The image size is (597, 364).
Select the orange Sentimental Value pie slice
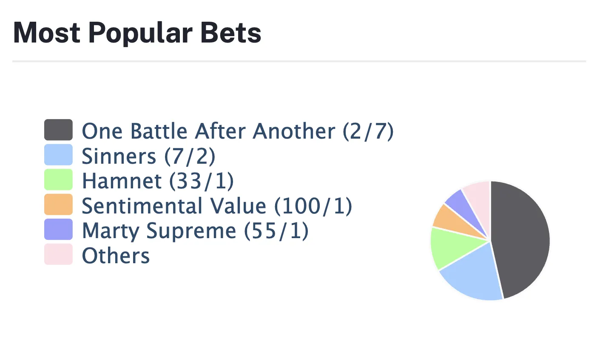[x=447, y=217]
